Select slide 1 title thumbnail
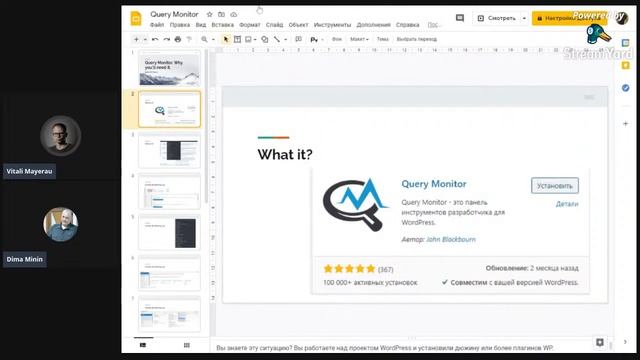This screenshot has width=640, height=360. pyautogui.click(x=169, y=69)
